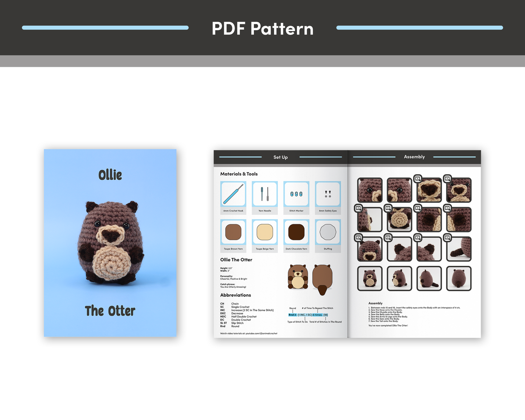Pick the Toupe Brown Yarn swatch

(x=233, y=232)
